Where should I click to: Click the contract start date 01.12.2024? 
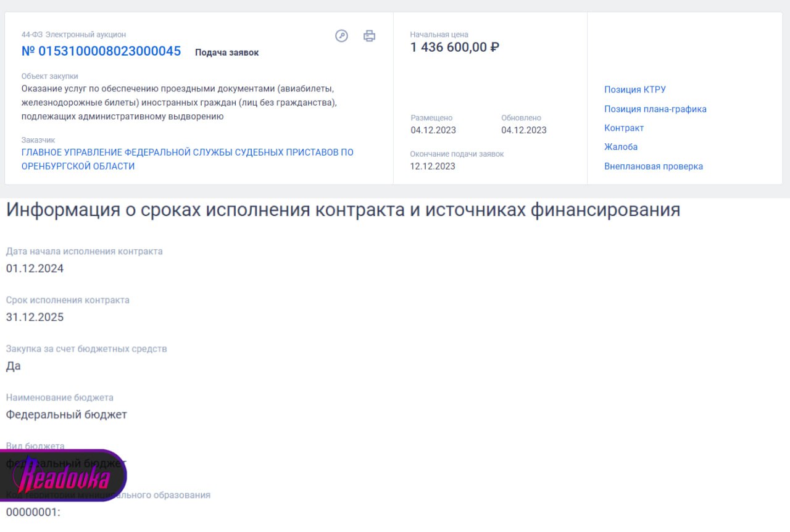tap(35, 268)
